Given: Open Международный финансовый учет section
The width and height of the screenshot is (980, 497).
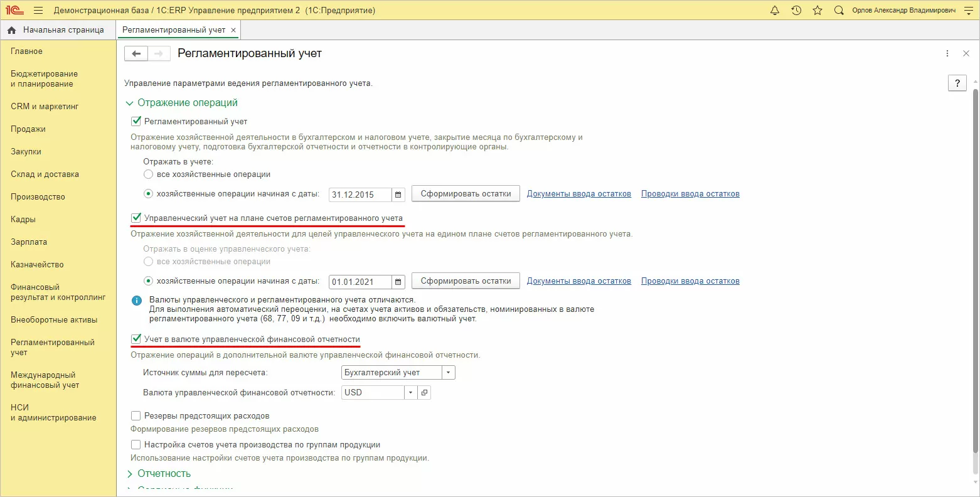Looking at the screenshot, I should (x=45, y=380).
